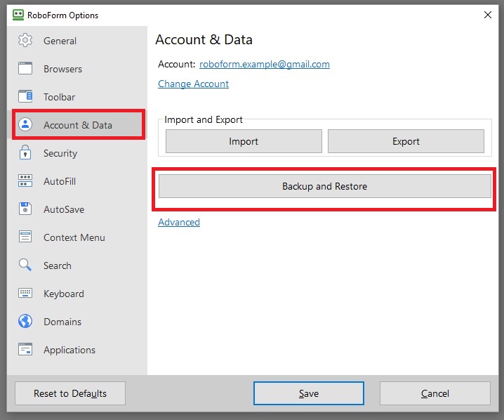Open the AutoSave floppy disk icon

(25, 209)
